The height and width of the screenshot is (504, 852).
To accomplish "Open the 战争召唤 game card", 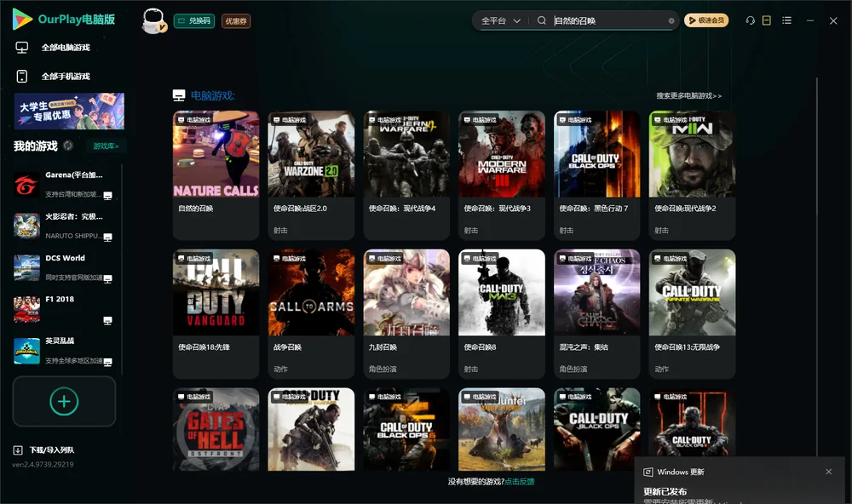I will pos(311,313).
